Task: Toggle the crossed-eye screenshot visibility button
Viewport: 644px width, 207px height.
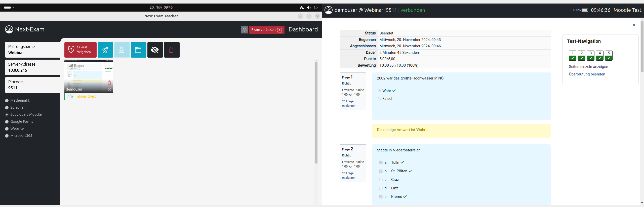Action: pyautogui.click(x=155, y=50)
